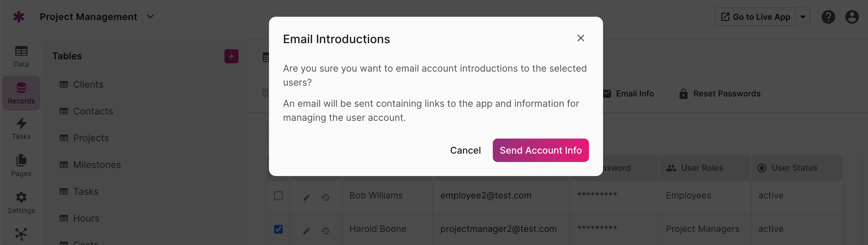Click Send Account Info button

pos(540,150)
